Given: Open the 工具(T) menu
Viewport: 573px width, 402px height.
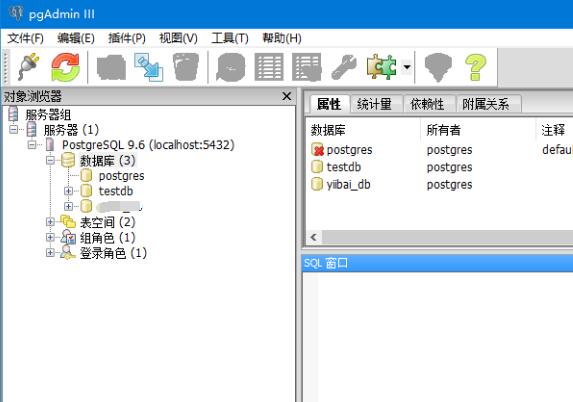Looking at the screenshot, I should (229, 38).
